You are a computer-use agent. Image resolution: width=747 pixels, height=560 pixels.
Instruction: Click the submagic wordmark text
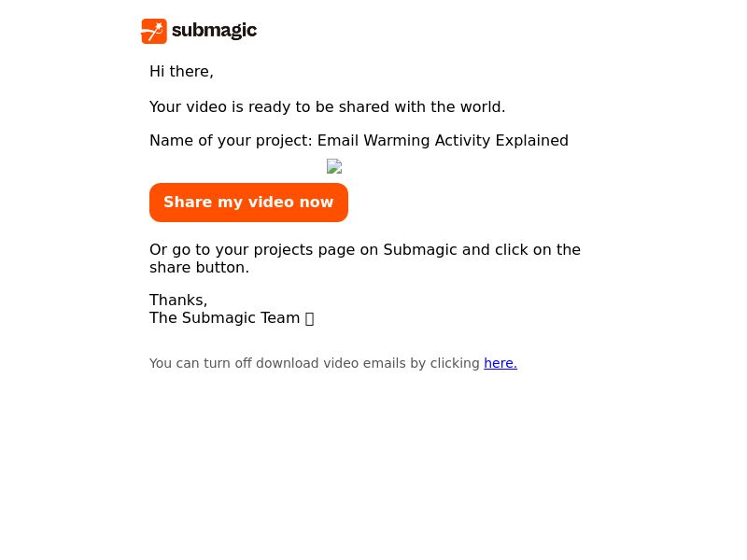[x=215, y=31]
